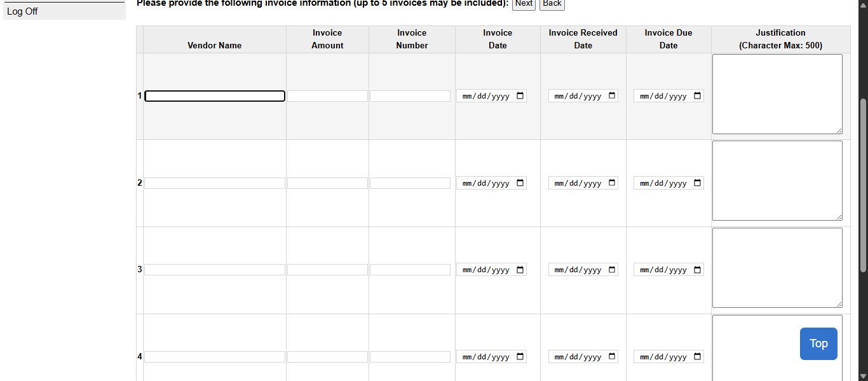Open calendar picker for row 2 Invoice Date
Screen dimensions: 868x381
(520, 183)
